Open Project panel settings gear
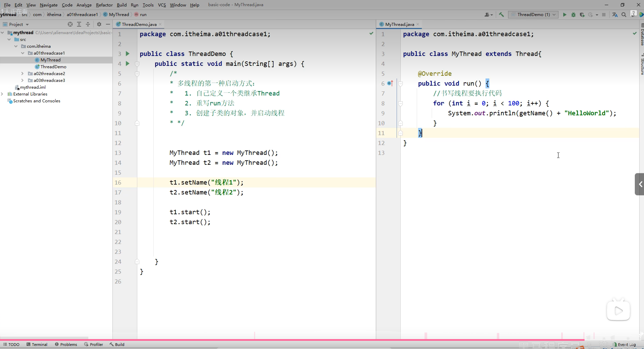The height and width of the screenshot is (349, 644). [99, 24]
